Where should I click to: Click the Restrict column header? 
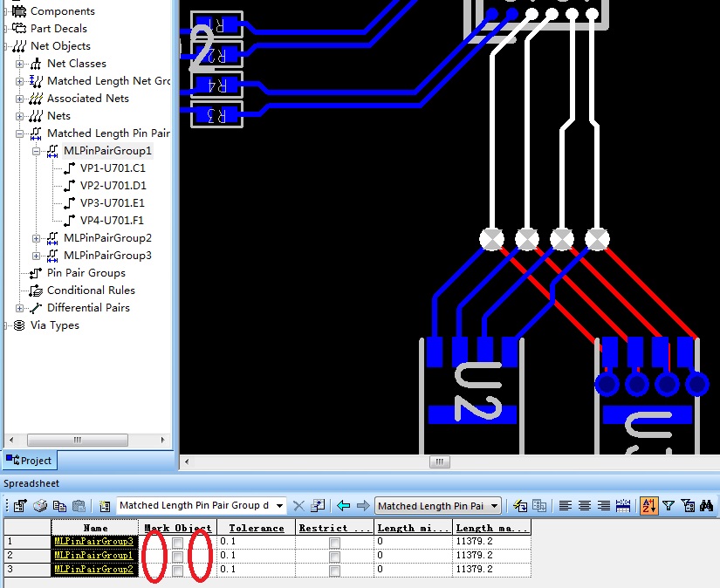pyautogui.click(x=335, y=528)
